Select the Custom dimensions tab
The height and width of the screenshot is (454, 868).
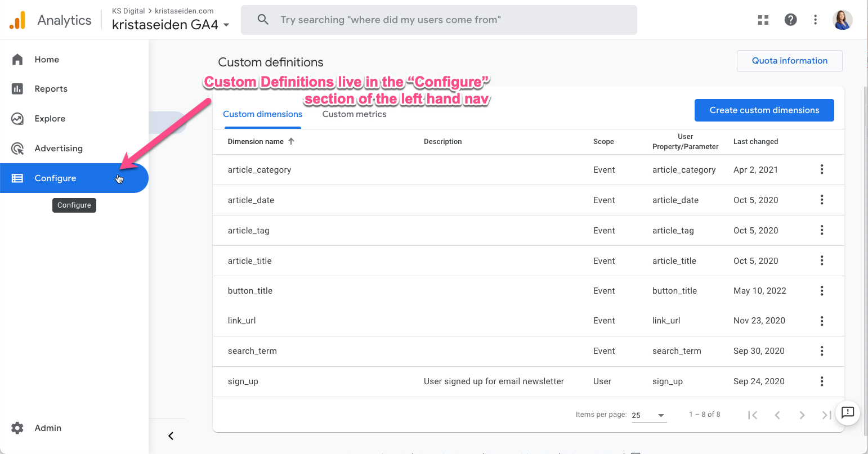(x=262, y=114)
